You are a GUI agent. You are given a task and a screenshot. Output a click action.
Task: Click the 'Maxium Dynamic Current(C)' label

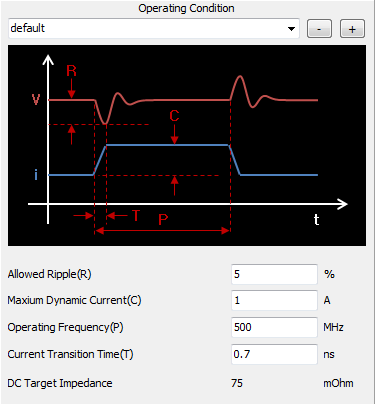74,300
